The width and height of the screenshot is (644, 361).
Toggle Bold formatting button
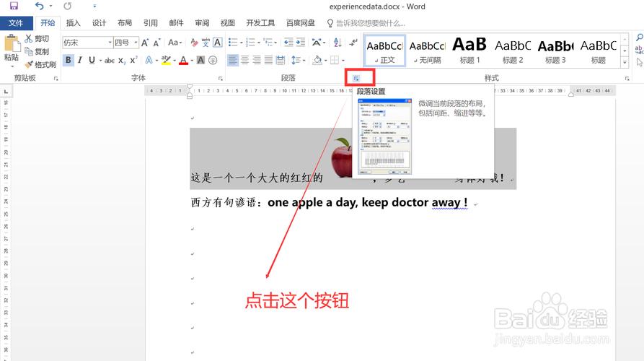pos(69,60)
